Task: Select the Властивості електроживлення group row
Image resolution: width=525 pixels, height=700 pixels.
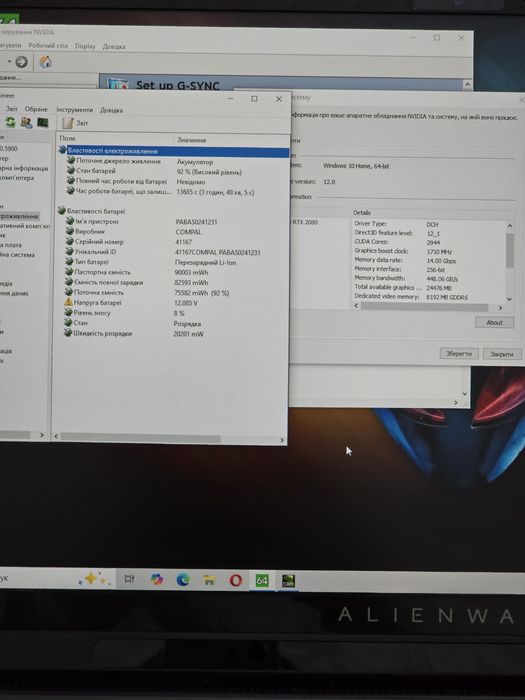Action: 173,151
